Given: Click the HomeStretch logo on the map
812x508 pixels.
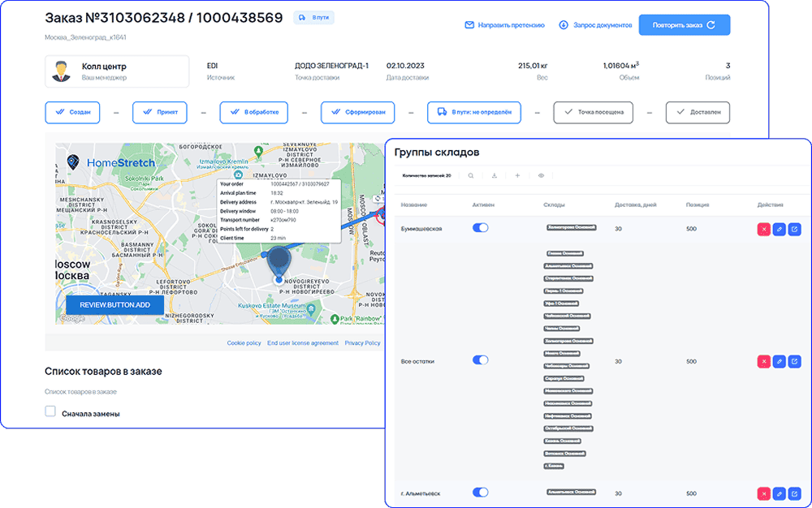Looking at the screenshot, I should coord(111,163).
